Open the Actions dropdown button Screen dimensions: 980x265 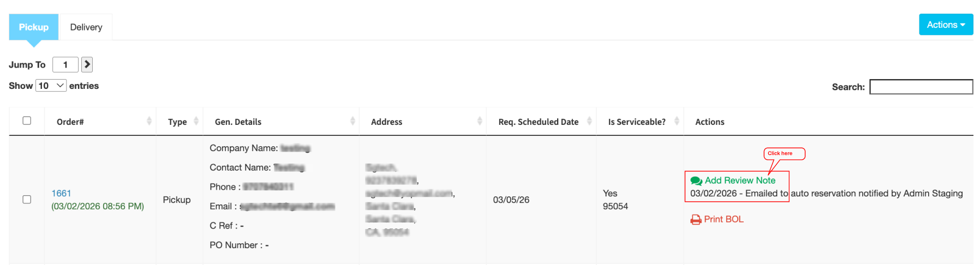[x=946, y=25]
